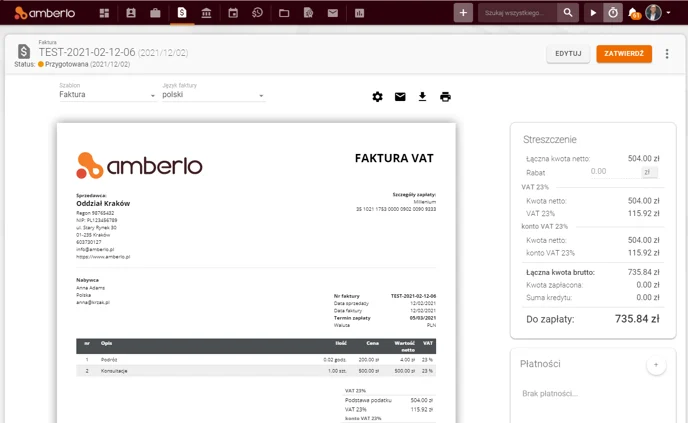Image resolution: width=688 pixels, height=423 pixels.
Task: Click the Łączna kwota brutto value 735.84 zł
Action: (x=643, y=272)
